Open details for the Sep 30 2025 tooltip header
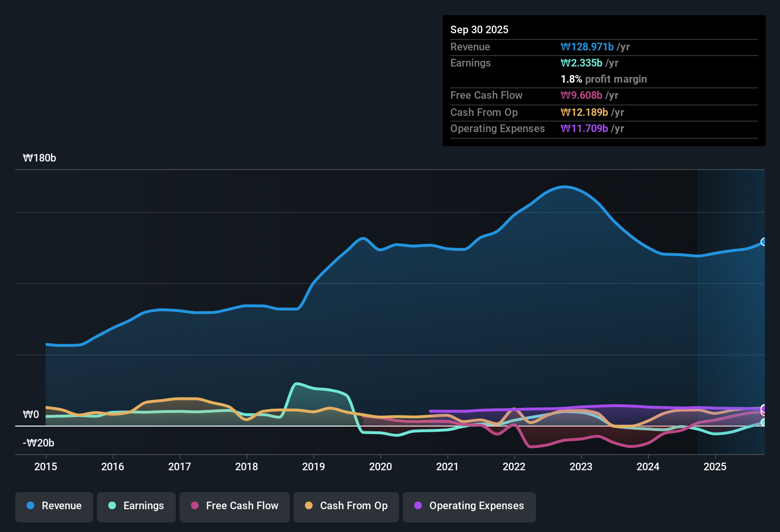Screen dimensions: 780x532 [x=479, y=29]
